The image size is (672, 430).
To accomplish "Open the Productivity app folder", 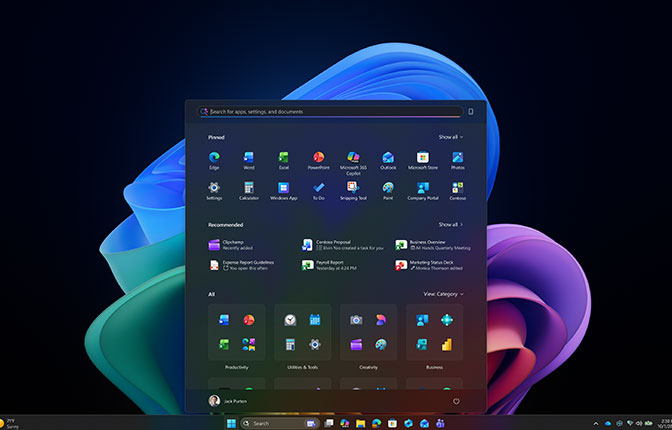I will [x=236, y=333].
